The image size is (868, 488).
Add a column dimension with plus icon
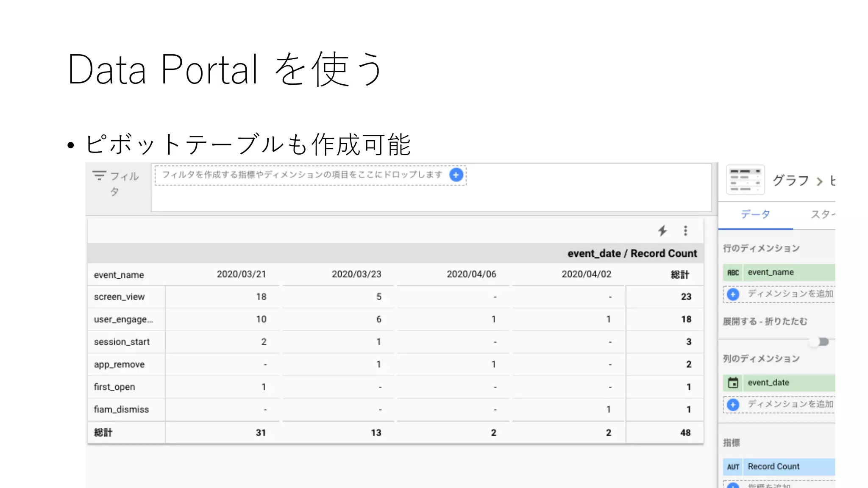(x=733, y=405)
